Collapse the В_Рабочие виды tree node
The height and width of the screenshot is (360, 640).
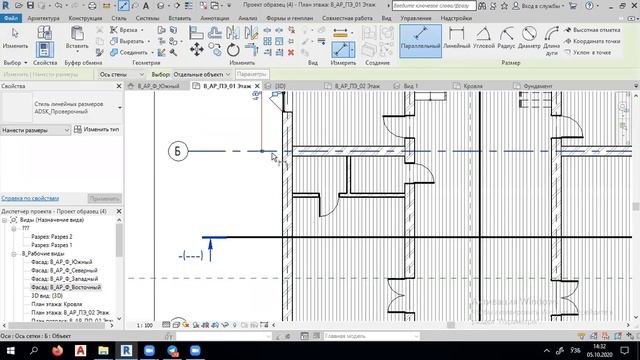[x=14, y=254]
